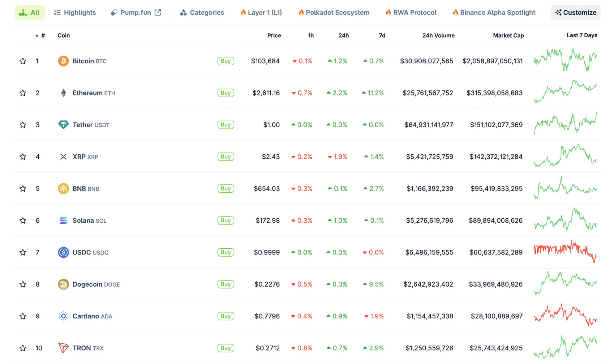
Task: Star Tether to add to watchlist
Action: pyautogui.click(x=23, y=125)
